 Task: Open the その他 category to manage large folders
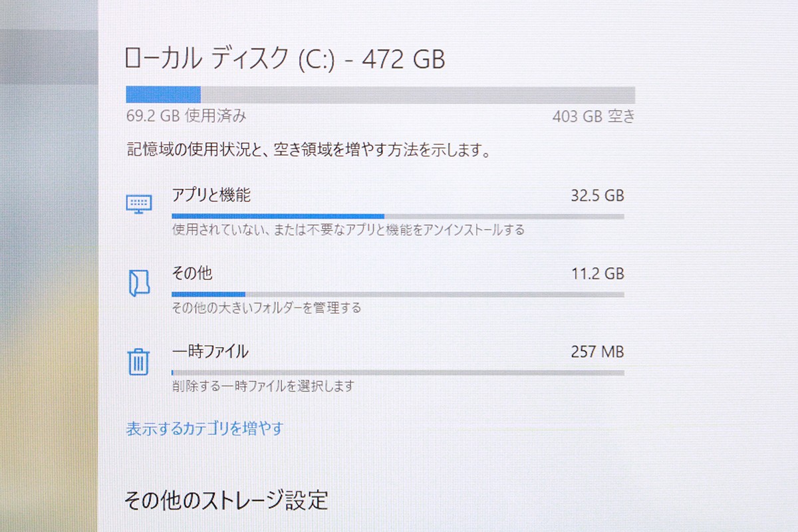point(192,273)
